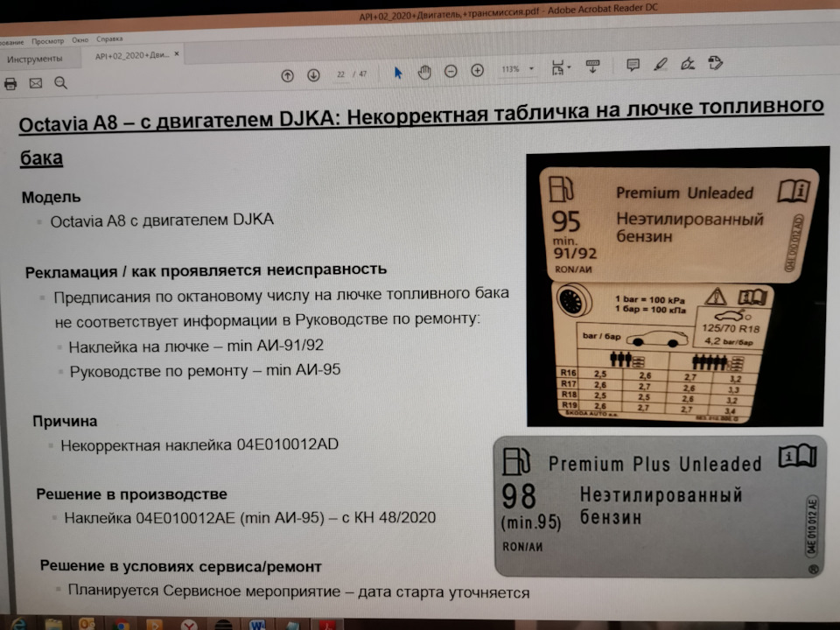Click text Octavia A8 с двигателем DJKA bullet
This screenshot has height=630, width=840.
pos(162,220)
